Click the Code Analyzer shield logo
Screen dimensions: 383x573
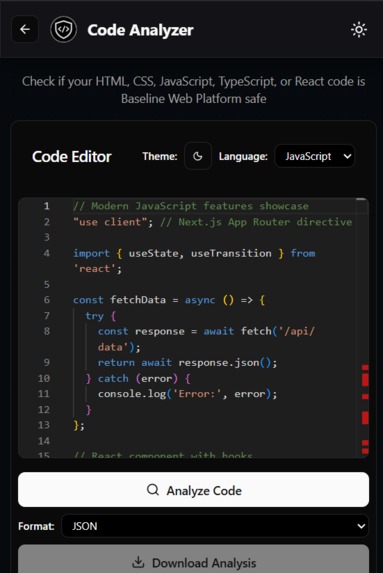tap(64, 30)
